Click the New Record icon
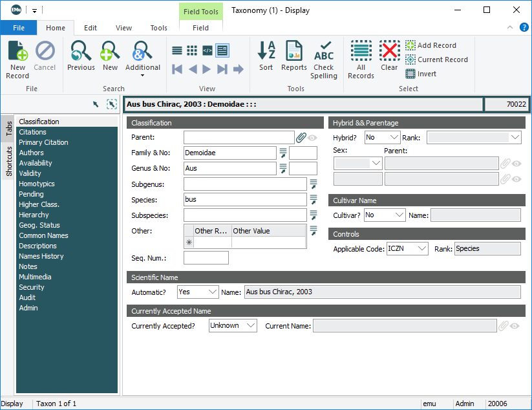The width and height of the screenshot is (532, 410). (x=17, y=52)
